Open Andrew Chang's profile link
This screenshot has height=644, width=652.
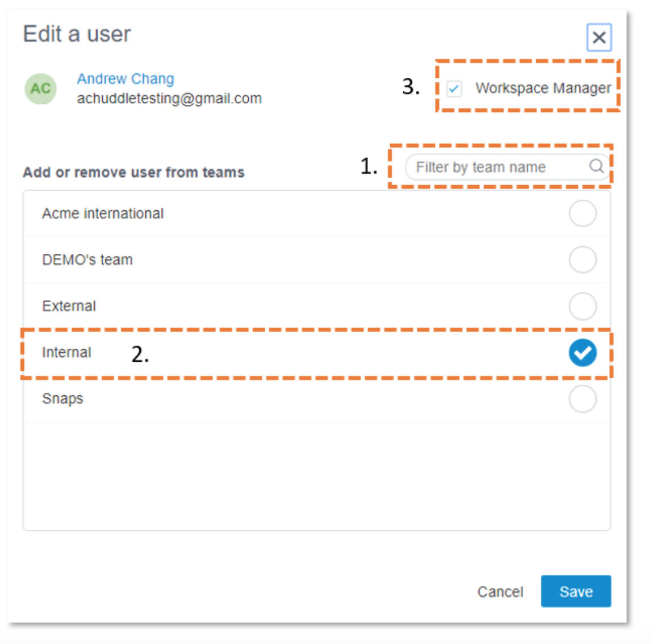click(x=126, y=78)
